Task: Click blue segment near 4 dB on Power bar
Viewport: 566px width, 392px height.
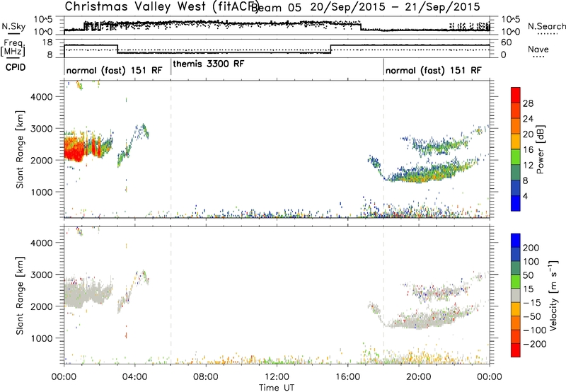Action: tap(516, 203)
